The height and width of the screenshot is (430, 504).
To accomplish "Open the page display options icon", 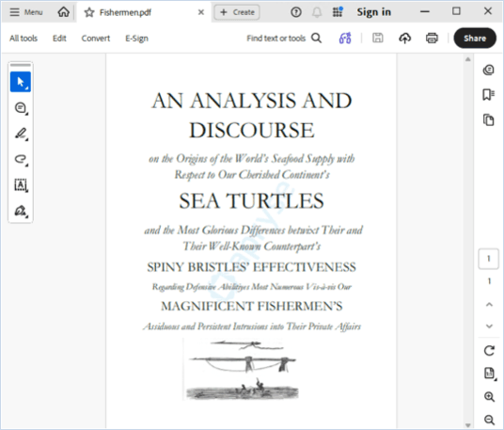I will pyautogui.click(x=489, y=374).
